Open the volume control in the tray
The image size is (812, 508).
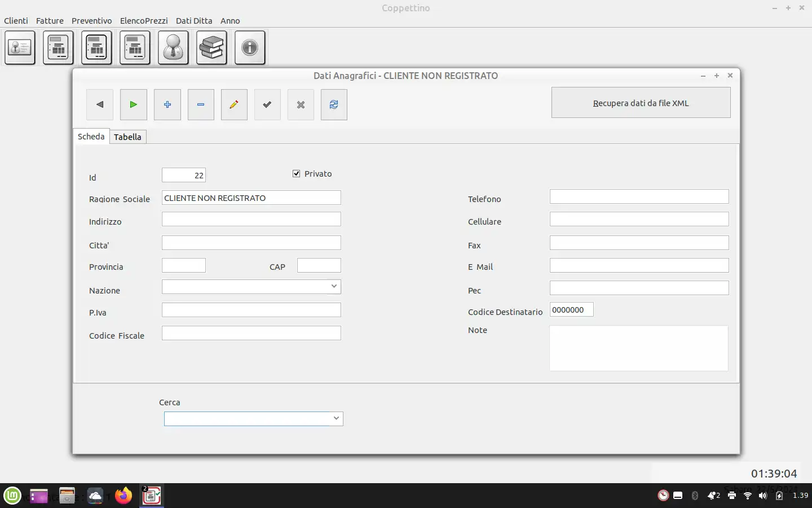pyautogui.click(x=763, y=496)
